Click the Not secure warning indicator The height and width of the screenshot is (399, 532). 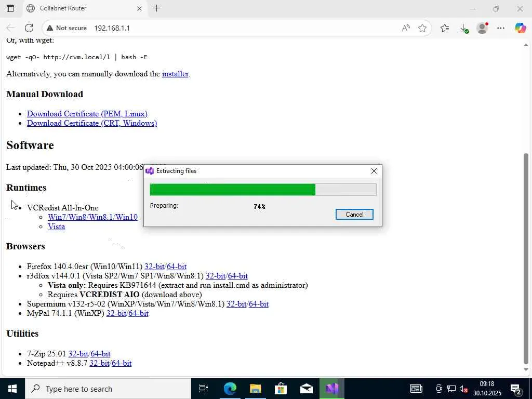coord(67,28)
